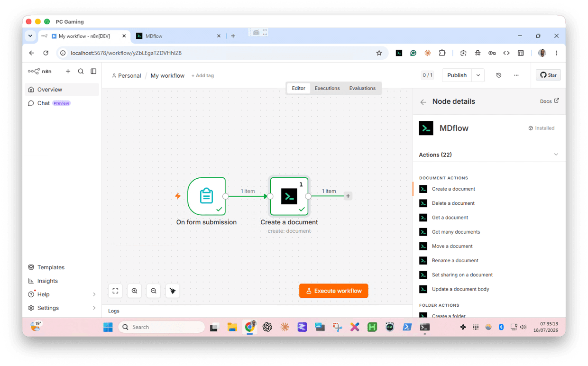The height and width of the screenshot is (366, 588).
Task: Click the Windows taskbar Search box
Action: (x=161, y=327)
